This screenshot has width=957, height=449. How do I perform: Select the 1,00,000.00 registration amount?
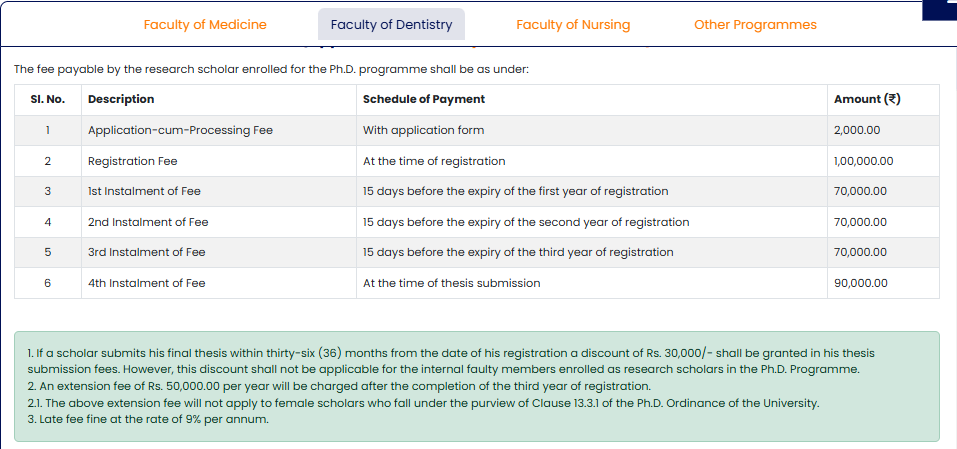[x=863, y=161]
